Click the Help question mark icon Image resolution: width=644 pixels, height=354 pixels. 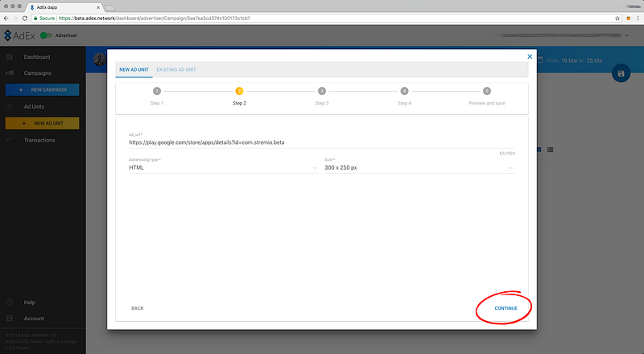pyautogui.click(x=10, y=303)
